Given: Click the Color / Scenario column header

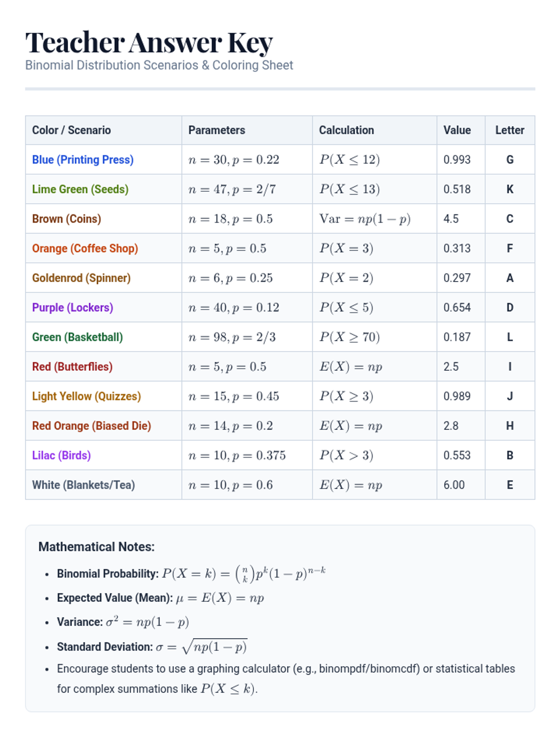Looking at the screenshot, I should [71, 130].
